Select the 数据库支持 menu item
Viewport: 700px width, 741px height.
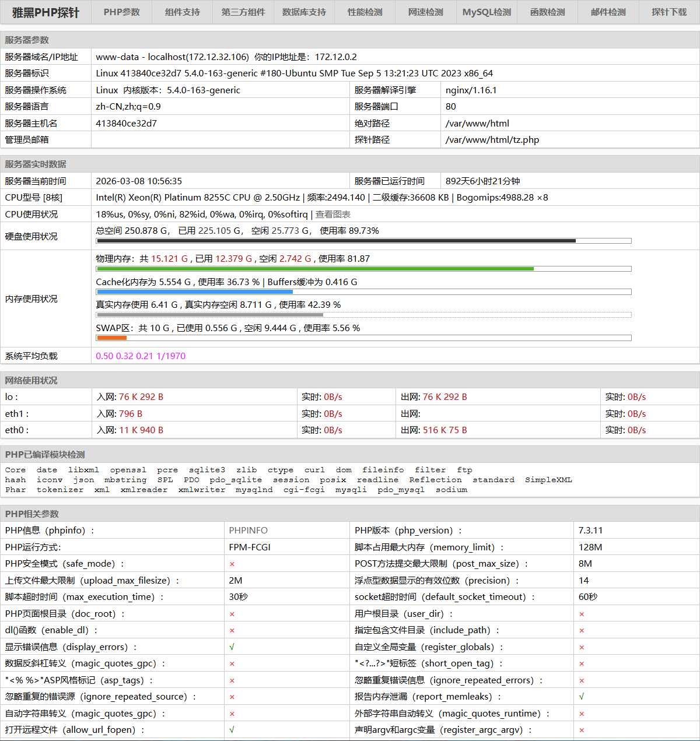click(x=304, y=12)
